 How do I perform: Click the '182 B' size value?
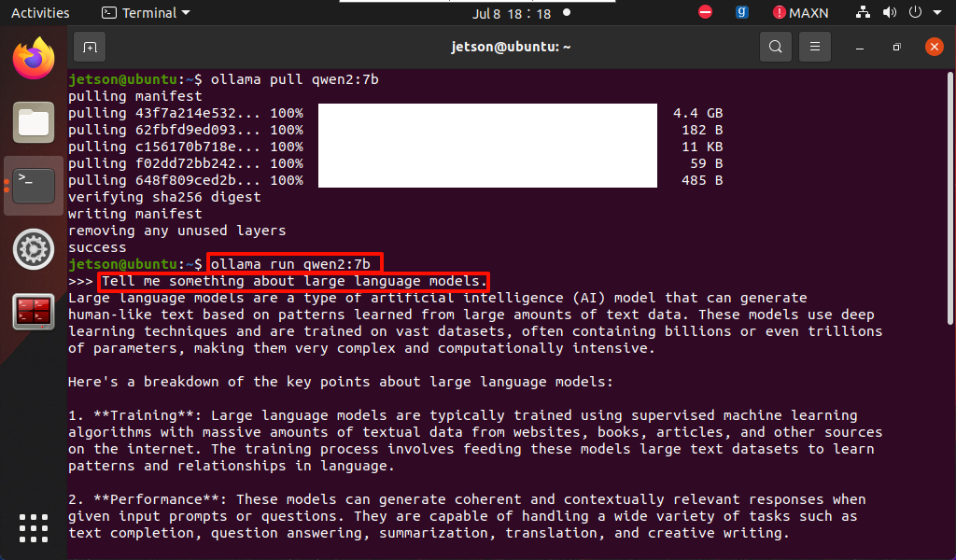pyautogui.click(x=702, y=130)
